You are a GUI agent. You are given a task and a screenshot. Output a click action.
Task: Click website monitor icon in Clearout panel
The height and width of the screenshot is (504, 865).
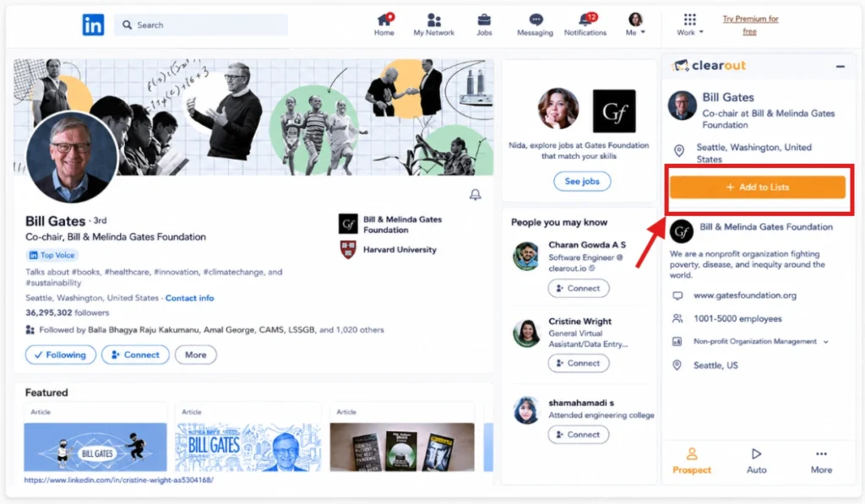click(677, 295)
